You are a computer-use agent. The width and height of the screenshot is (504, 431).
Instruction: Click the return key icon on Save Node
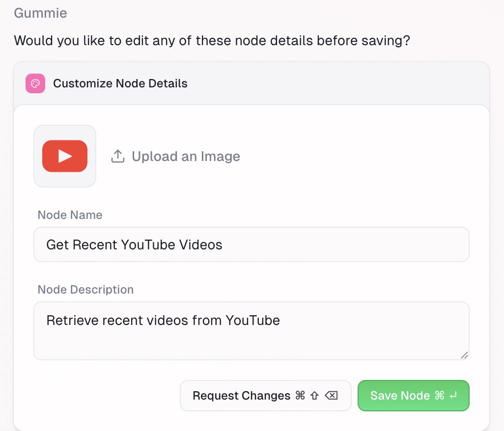click(453, 395)
